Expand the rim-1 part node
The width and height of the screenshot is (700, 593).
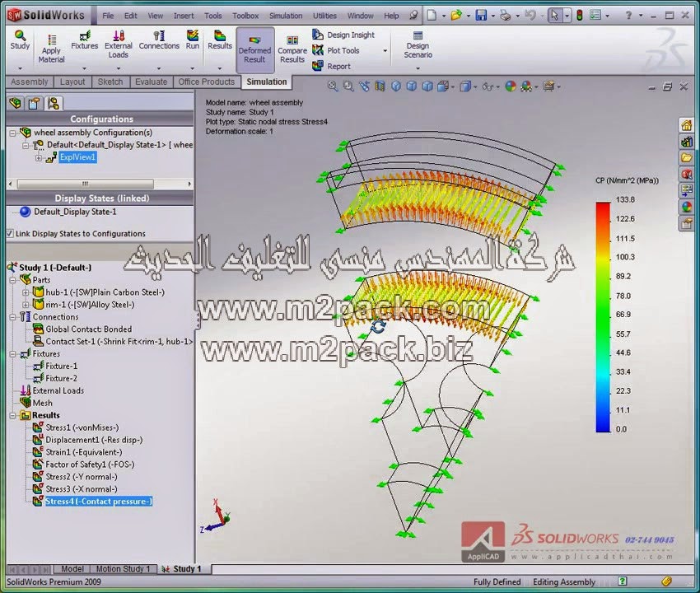click(26, 305)
